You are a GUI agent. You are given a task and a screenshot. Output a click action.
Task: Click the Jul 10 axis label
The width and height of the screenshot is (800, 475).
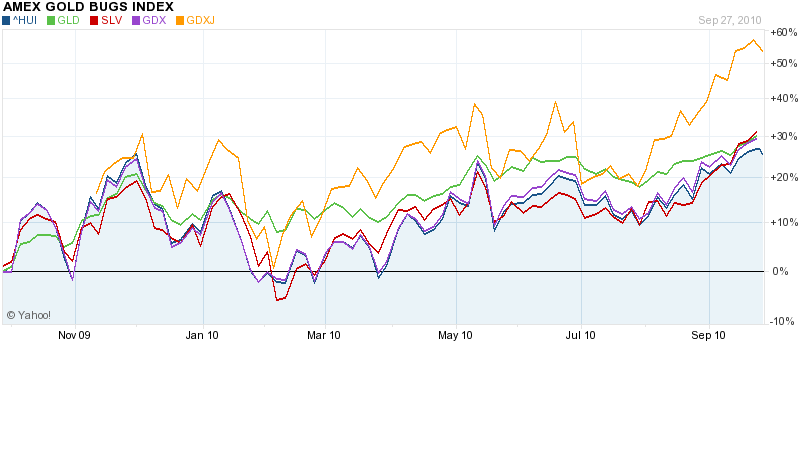tap(581, 335)
